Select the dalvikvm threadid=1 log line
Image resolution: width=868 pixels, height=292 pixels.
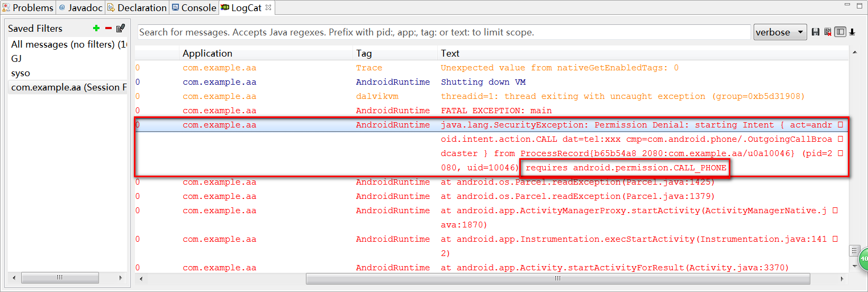[492, 96]
